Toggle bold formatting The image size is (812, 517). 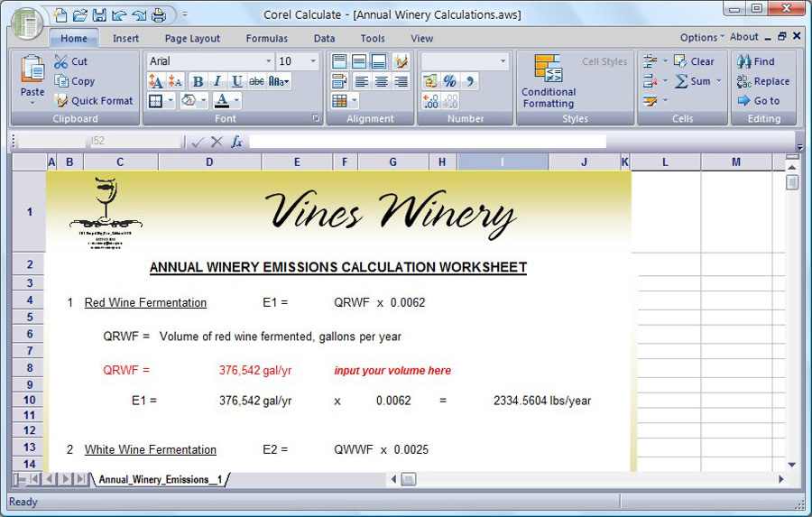[x=198, y=81]
